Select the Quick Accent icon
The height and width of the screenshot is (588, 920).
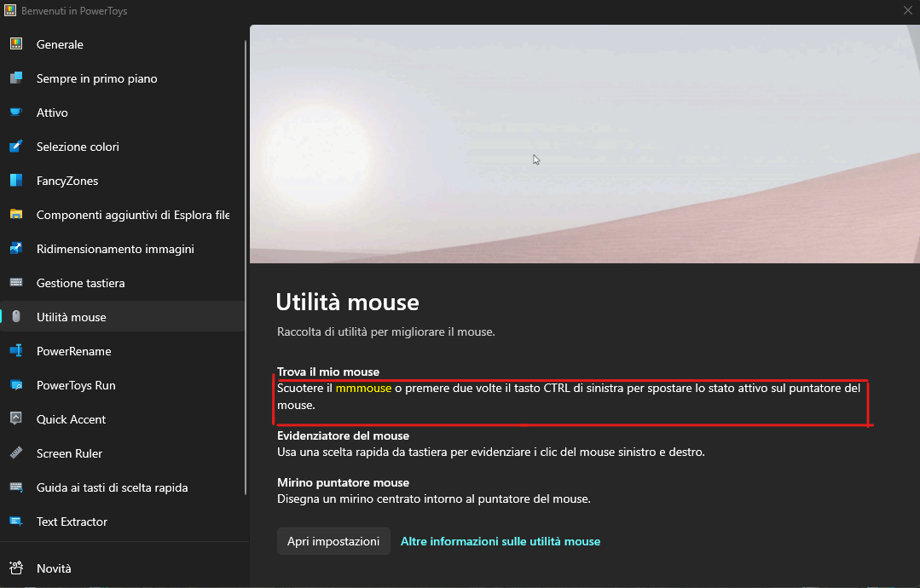pyautogui.click(x=16, y=418)
